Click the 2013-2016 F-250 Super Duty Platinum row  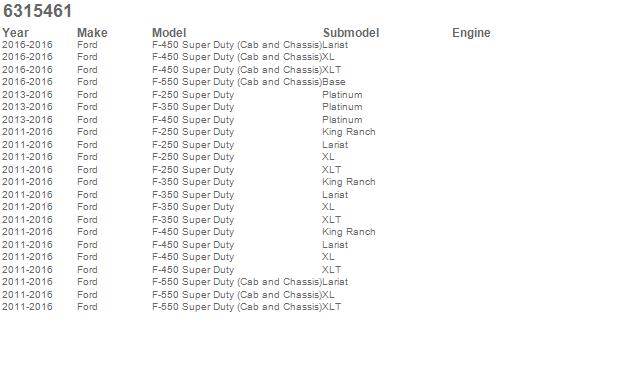182,95
